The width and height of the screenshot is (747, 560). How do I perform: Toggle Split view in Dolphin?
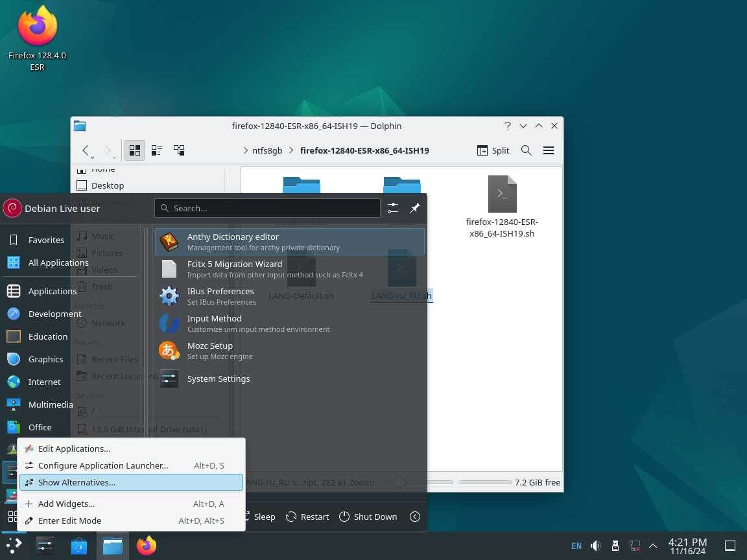click(493, 150)
